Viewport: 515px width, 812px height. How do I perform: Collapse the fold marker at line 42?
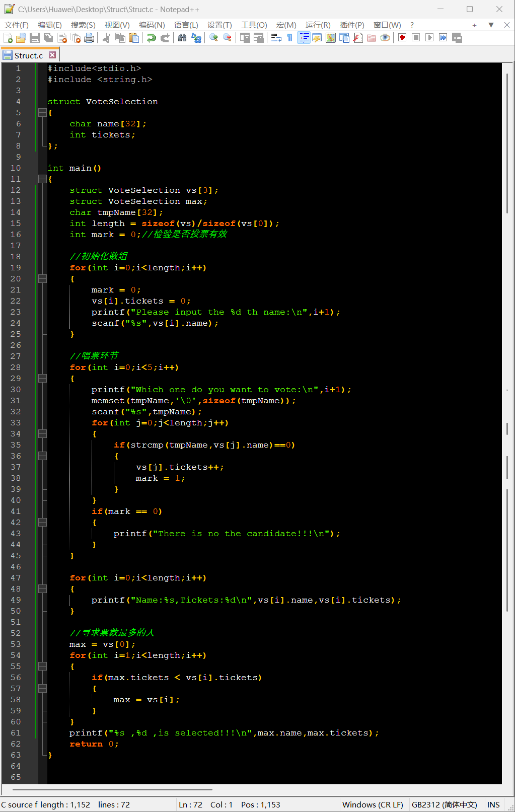pos(43,523)
